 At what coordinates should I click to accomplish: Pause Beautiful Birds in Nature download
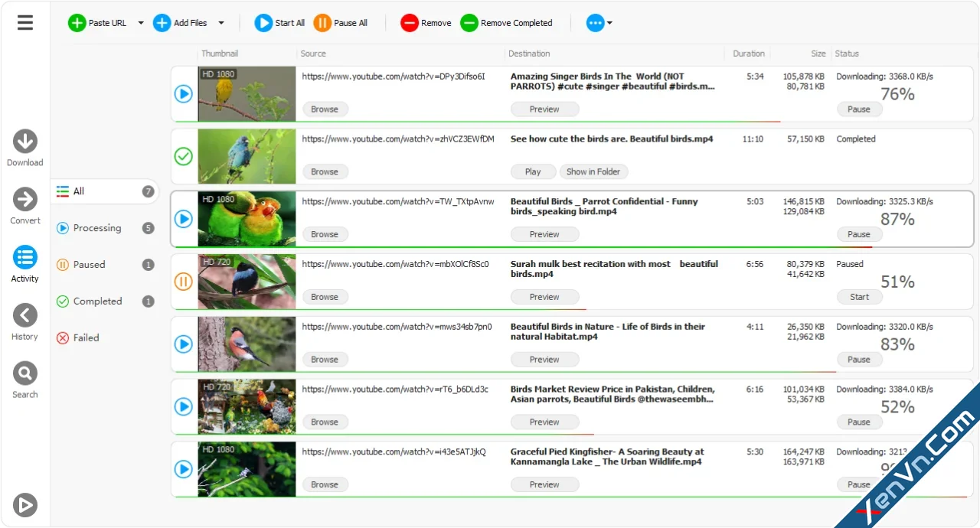coord(859,360)
